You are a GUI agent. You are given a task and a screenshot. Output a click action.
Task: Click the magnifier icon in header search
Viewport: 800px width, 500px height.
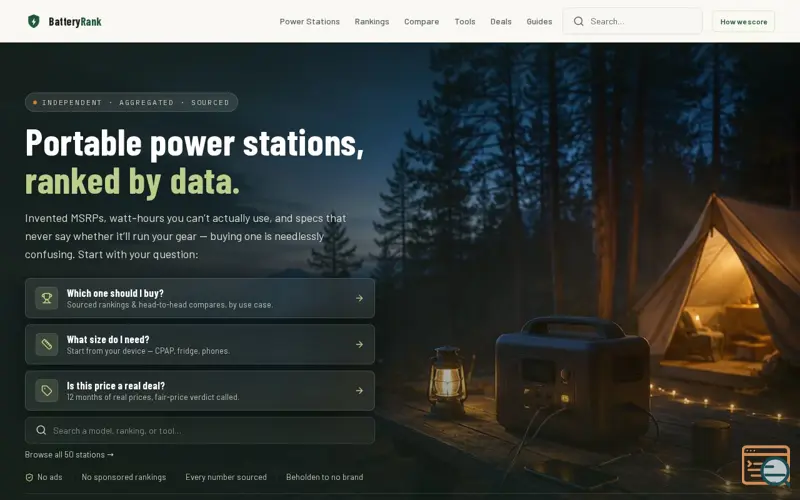point(578,21)
